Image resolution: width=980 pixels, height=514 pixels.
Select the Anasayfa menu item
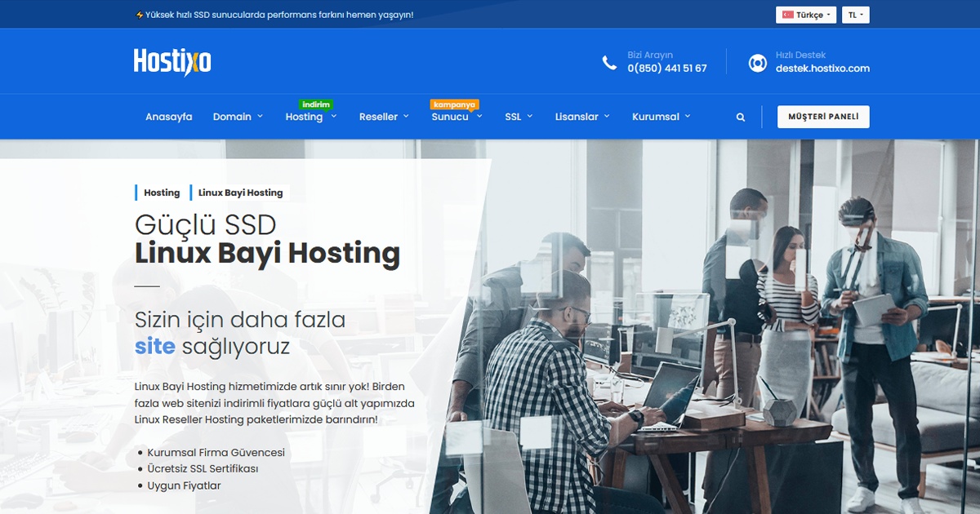[168, 117]
